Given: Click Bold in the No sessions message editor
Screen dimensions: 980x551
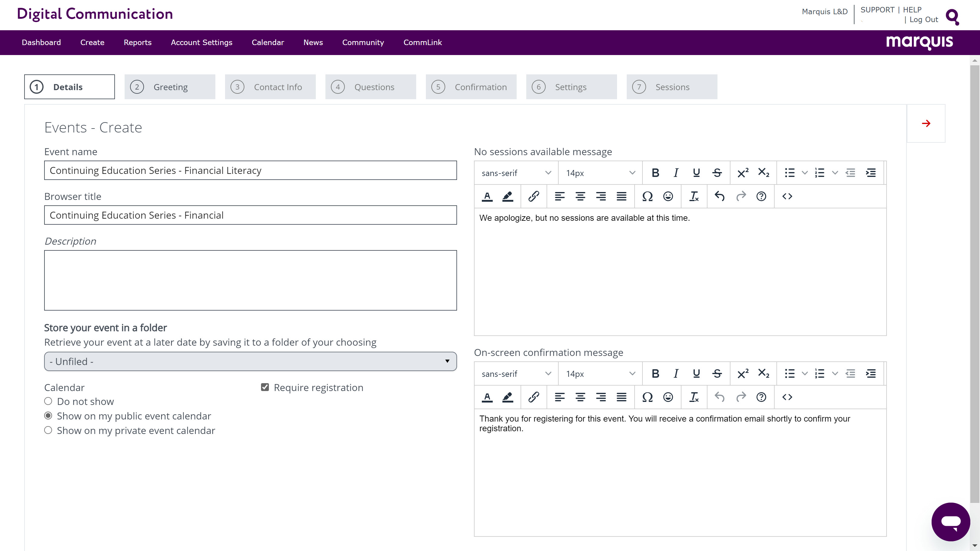Looking at the screenshot, I should click(655, 173).
